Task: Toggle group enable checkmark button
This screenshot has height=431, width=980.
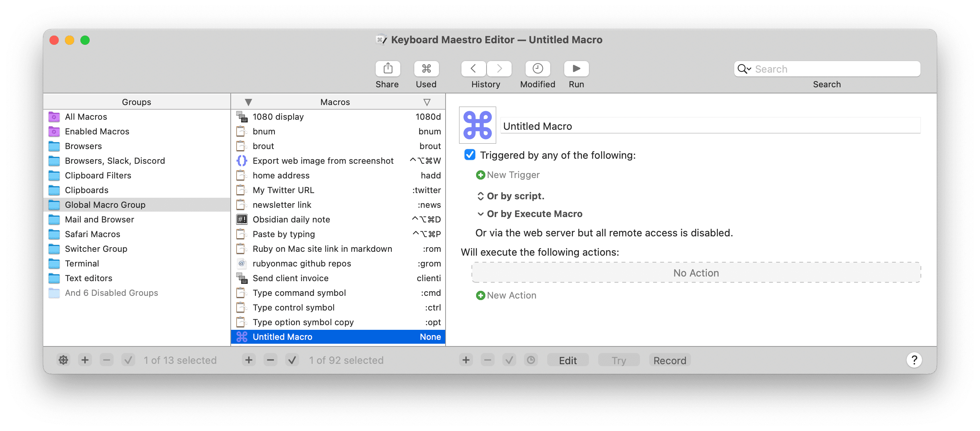Action: tap(128, 360)
